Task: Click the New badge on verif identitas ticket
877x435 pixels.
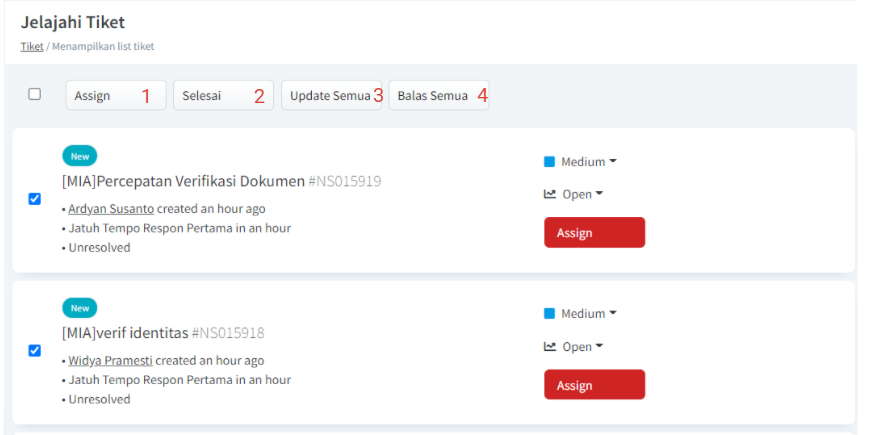Action: click(79, 308)
